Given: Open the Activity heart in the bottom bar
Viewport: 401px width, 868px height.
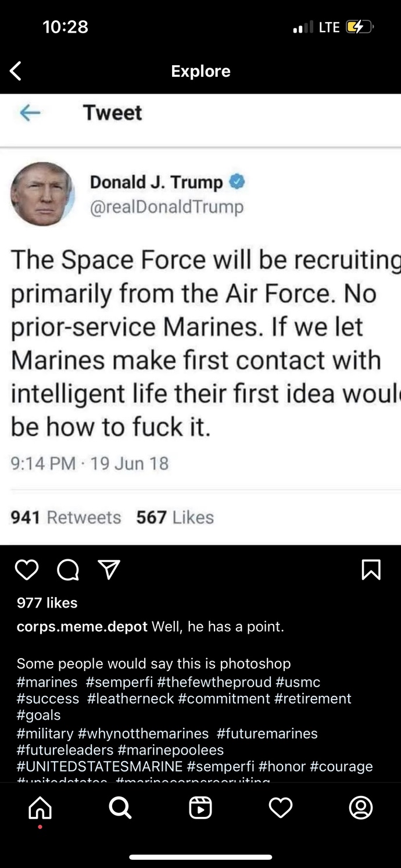Looking at the screenshot, I should pos(281,808).
